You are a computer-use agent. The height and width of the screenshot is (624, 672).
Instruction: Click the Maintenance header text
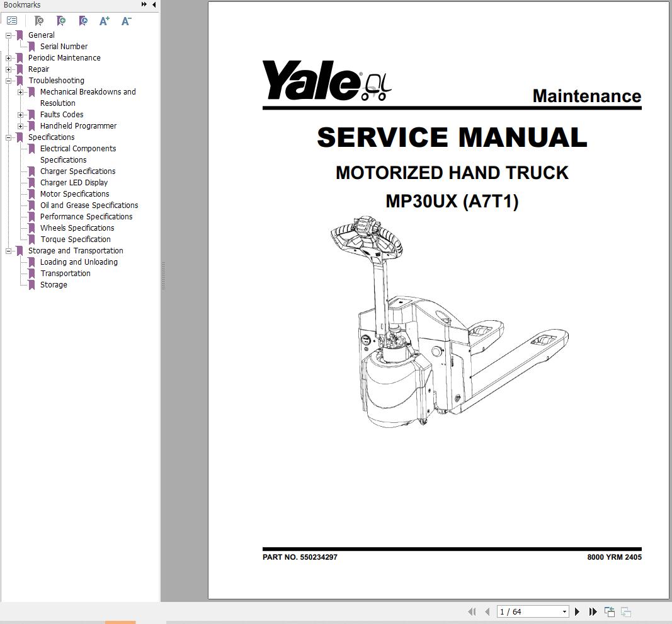[587, 96]
